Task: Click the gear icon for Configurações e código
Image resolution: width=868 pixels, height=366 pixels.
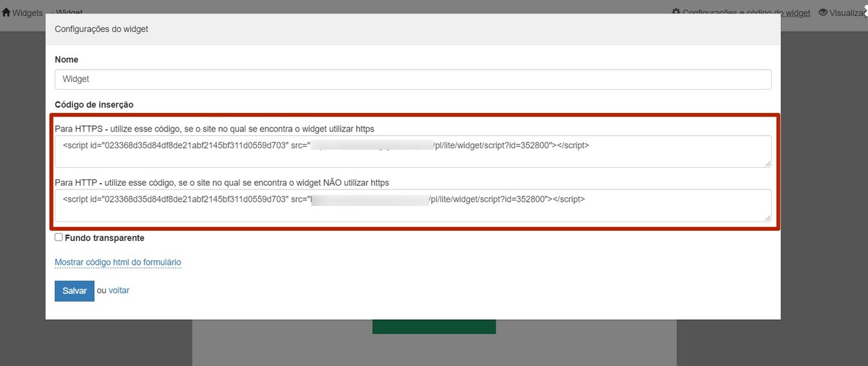Action: point(676,12)
